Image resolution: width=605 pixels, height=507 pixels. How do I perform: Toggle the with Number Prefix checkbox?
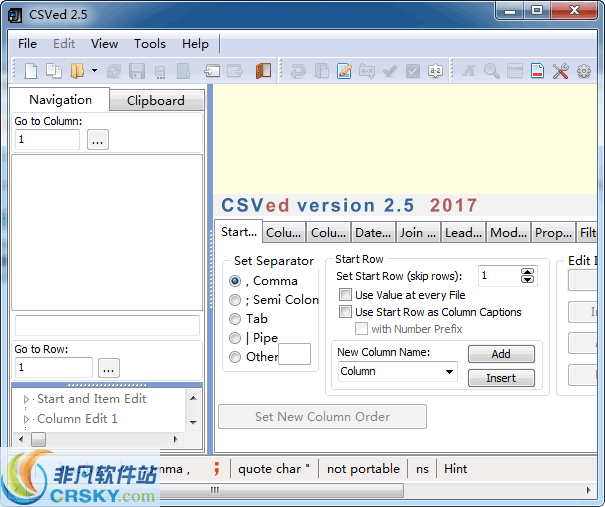coord(362,329)
